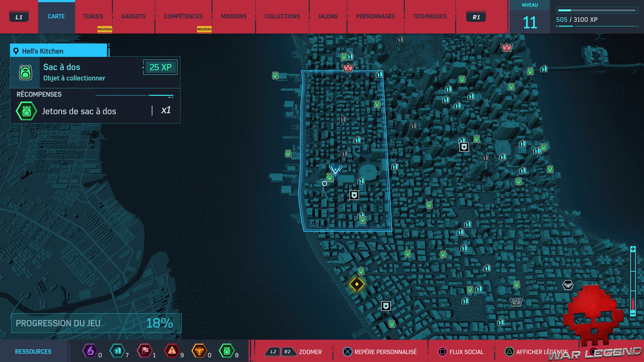Select the backpack icon in info panel
Viewport: 644px width, 362px height.
click(x=25, y=72)
